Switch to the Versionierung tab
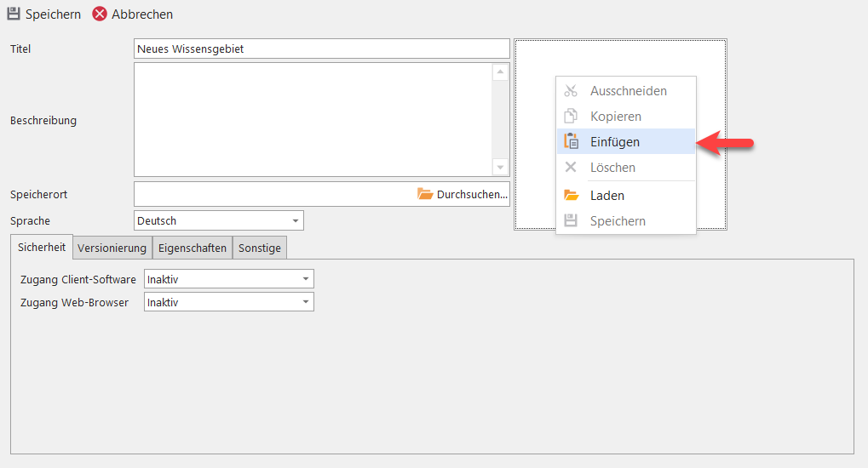 coord(112,248)
